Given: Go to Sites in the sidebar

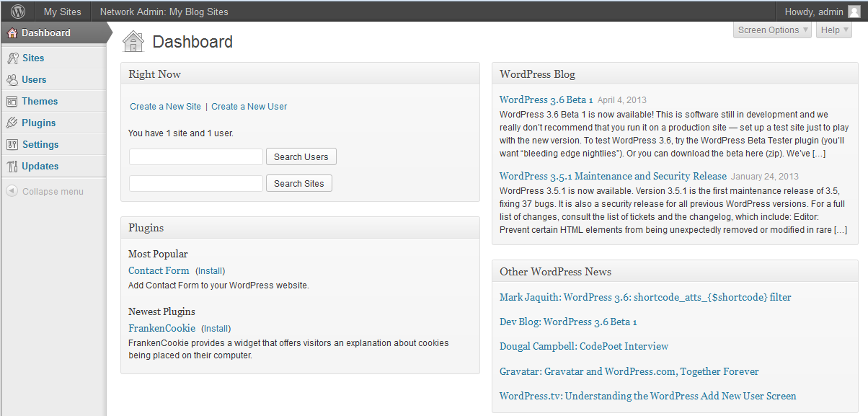Looking at the screenshot, I should [x=33, y=58].
